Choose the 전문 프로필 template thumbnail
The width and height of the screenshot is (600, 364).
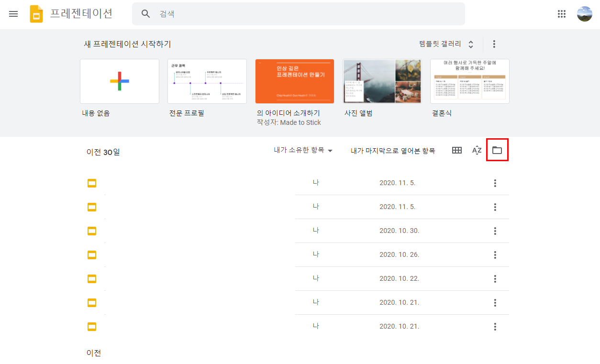207,81
